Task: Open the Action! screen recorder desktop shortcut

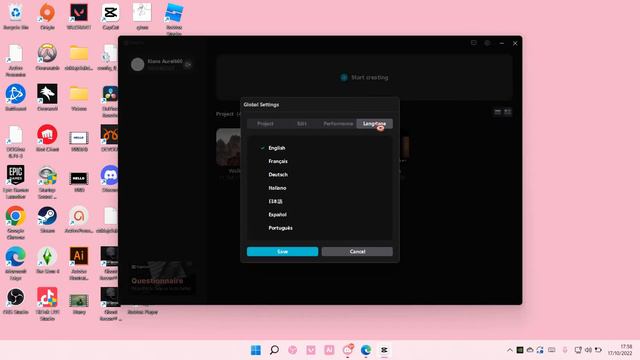Action: (79, 220)
